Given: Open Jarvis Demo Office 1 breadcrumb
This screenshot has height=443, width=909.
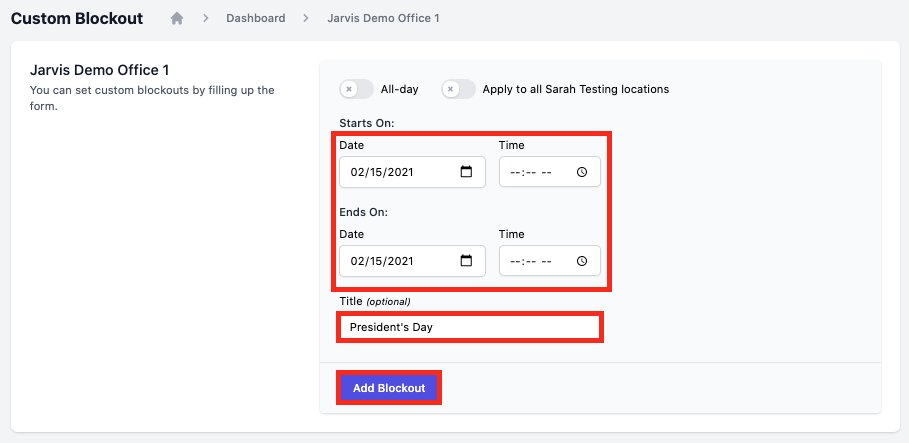Looking at the screenshot, I should [383, 18].
